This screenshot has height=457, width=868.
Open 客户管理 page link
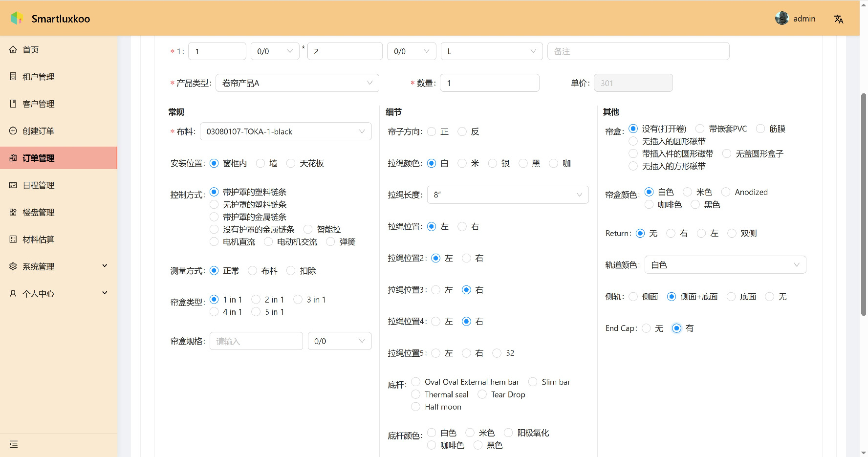click(x=38, y=104)
